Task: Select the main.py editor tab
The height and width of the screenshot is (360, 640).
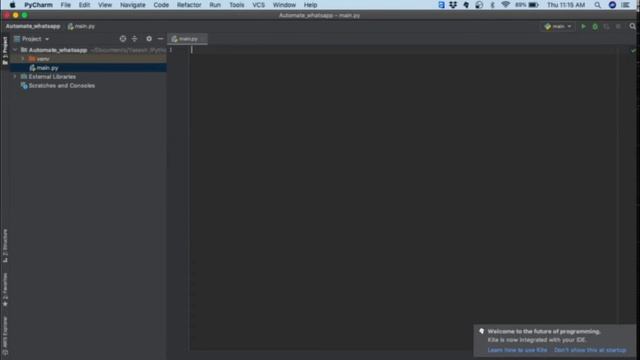Action: coord(188,39)
